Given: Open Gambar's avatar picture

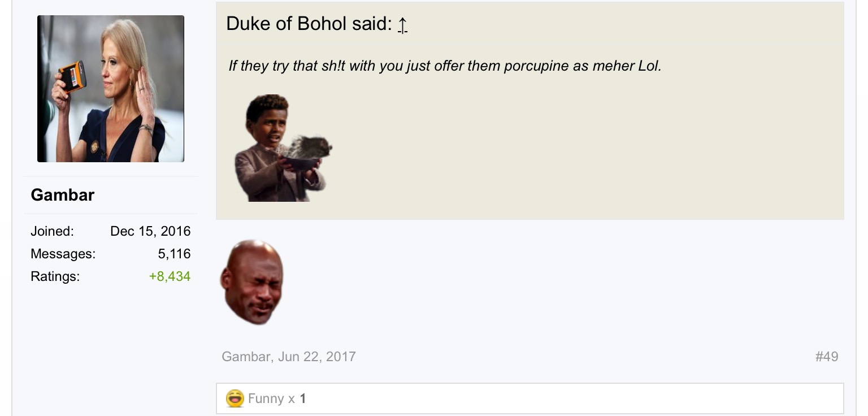Looking at the screenshot, I should tap(111, 89).
